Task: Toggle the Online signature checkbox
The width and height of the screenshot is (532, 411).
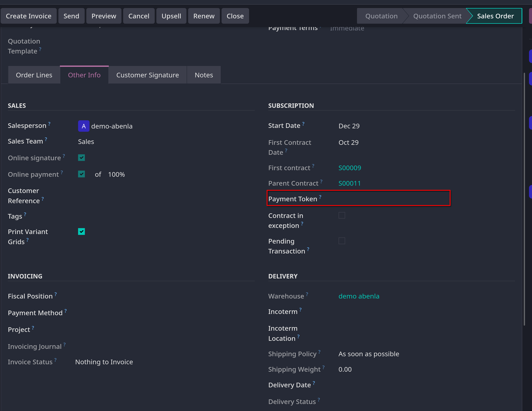Action: (x=81, y=158)
